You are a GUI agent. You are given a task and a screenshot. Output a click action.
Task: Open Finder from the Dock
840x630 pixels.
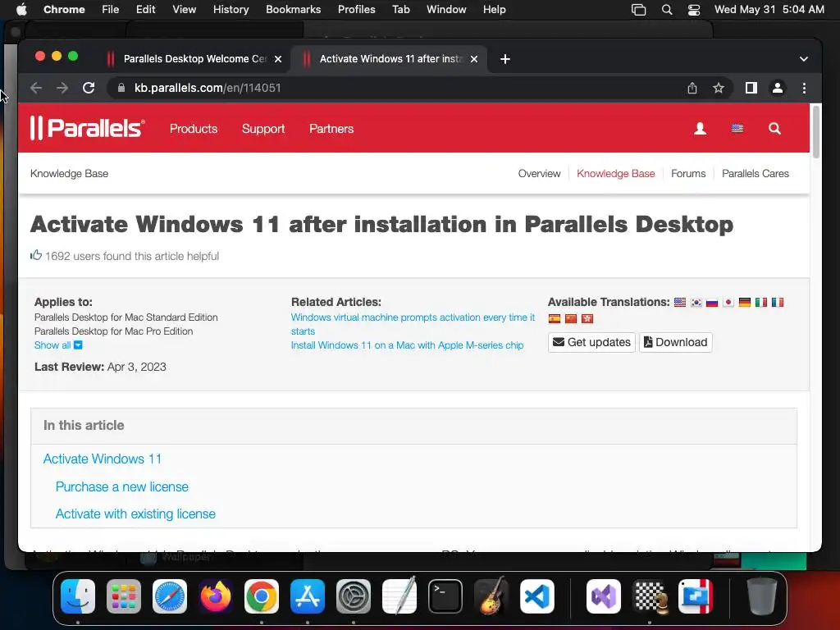tap(78, 596)
